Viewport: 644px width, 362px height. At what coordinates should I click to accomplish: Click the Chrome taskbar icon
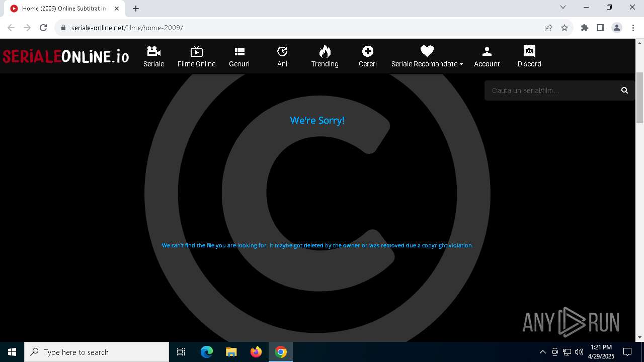(281, 352)
